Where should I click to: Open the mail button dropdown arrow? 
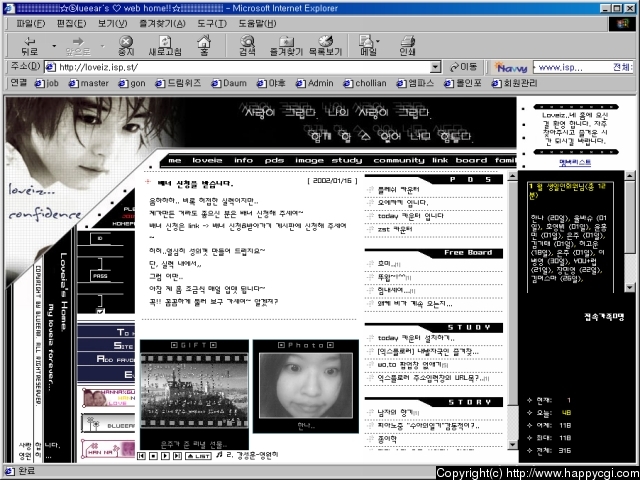pos(378,41)
